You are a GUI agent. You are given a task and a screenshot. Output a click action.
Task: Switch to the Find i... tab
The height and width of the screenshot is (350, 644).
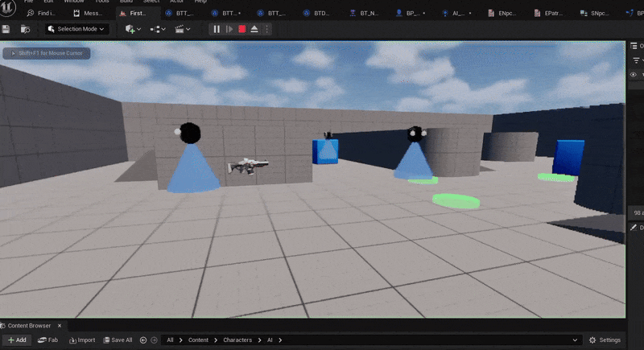tap(41, 13)
